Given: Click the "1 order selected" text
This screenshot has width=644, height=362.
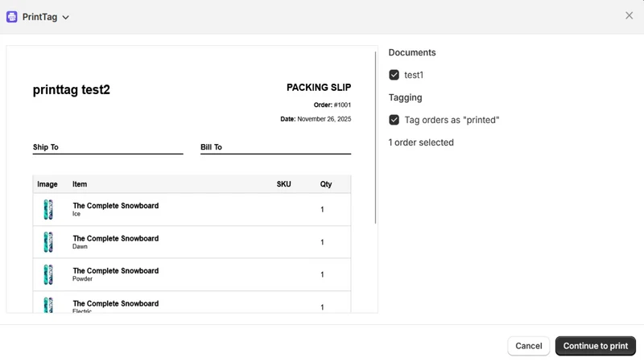Looking at the screenshot, I should (x=421, y=142).
